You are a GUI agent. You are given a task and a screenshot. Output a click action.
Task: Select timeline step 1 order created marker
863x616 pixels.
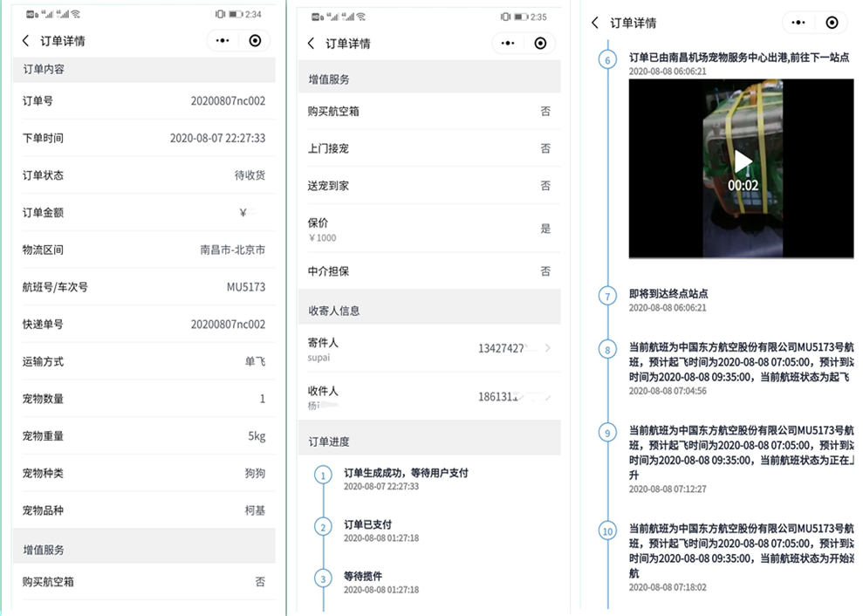(x=324, y=476)
